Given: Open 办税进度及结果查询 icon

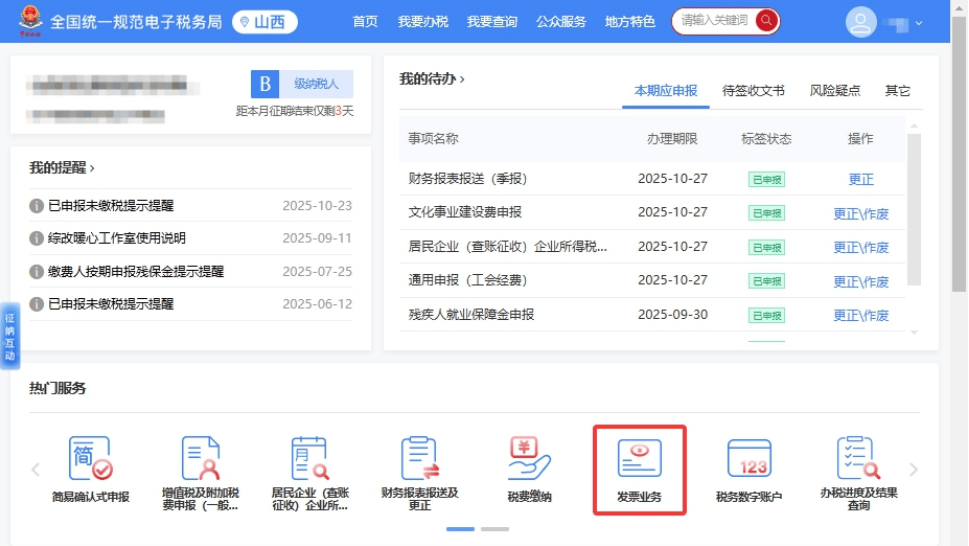Looking at the screenshot, I should pos(858,460).
